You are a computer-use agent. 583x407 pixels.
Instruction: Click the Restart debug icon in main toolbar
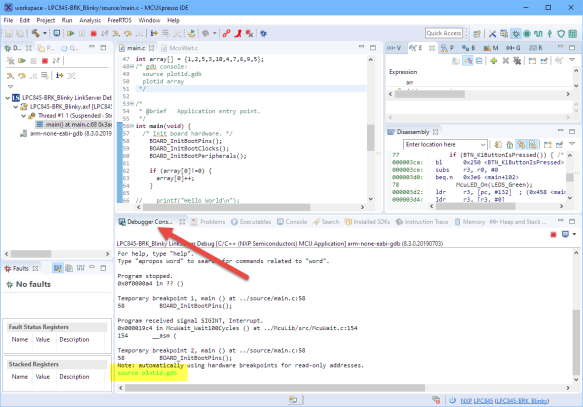tap(191, 33)
